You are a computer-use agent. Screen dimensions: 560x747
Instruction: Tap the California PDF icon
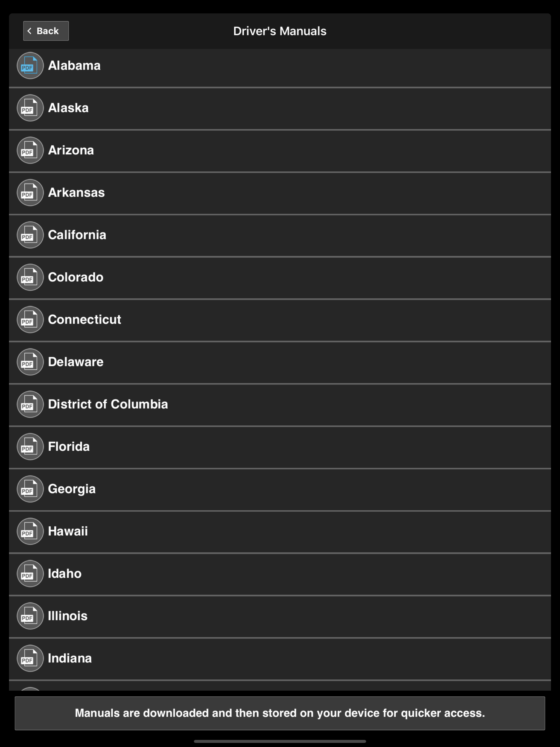tap(30, 235)
